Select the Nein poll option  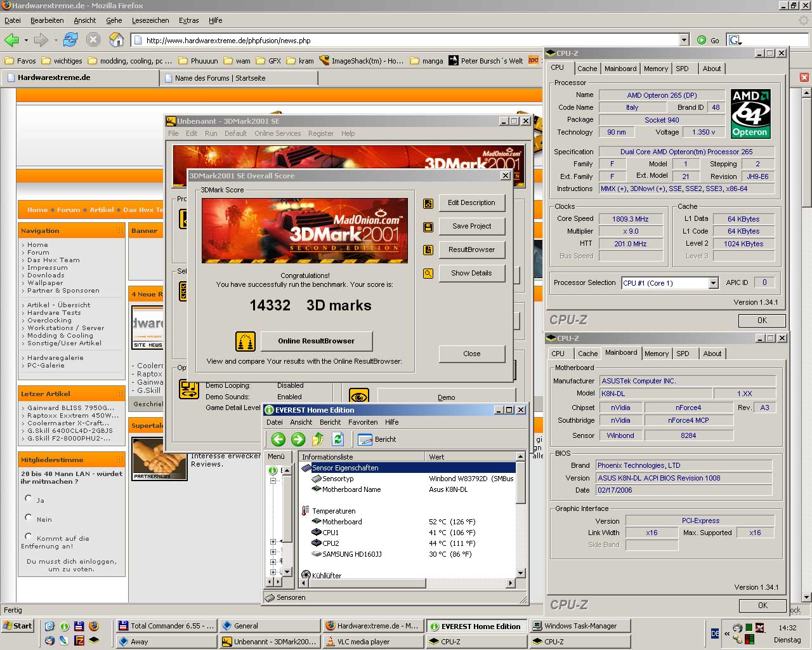click(x=28, y=517)
